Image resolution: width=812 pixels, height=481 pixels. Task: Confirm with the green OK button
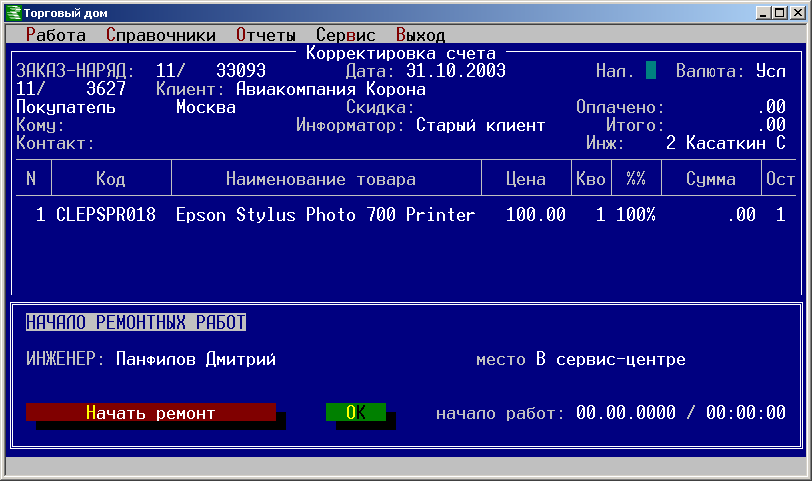(356, 412)
